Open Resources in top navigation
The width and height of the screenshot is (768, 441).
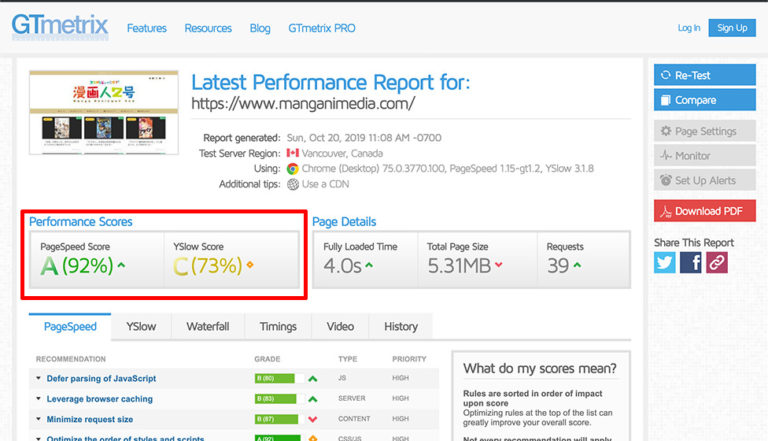[208, 28]
